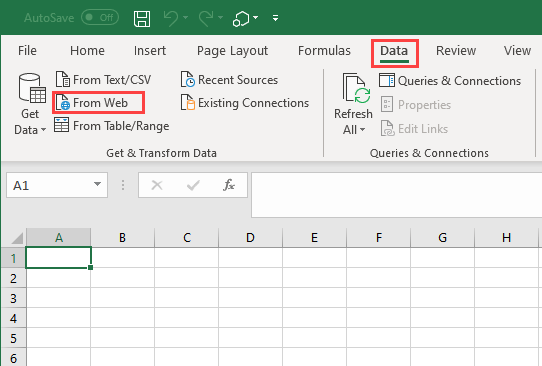Click inside the Name Box showing A1
Viewport: 542px width, 366px height.
(x=50, y=185)
